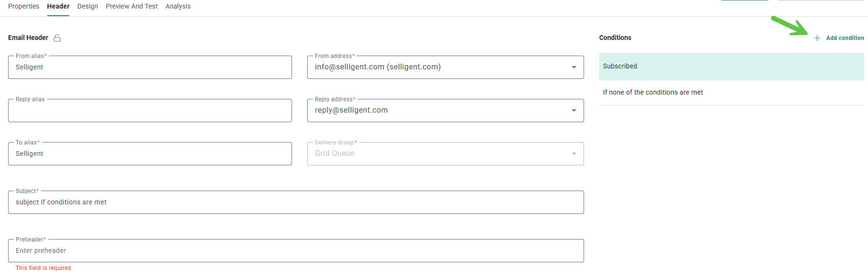This screenshot has width=868, height=279.
Task: Click the 'This field is required' error text
Action: coord(44,268)
